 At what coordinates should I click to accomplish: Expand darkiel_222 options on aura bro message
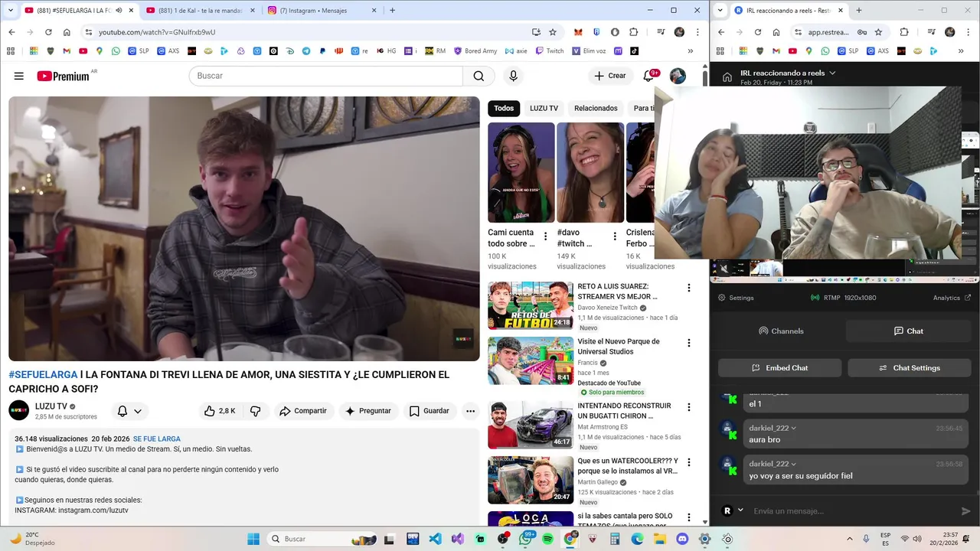click(x=793, y=429)
